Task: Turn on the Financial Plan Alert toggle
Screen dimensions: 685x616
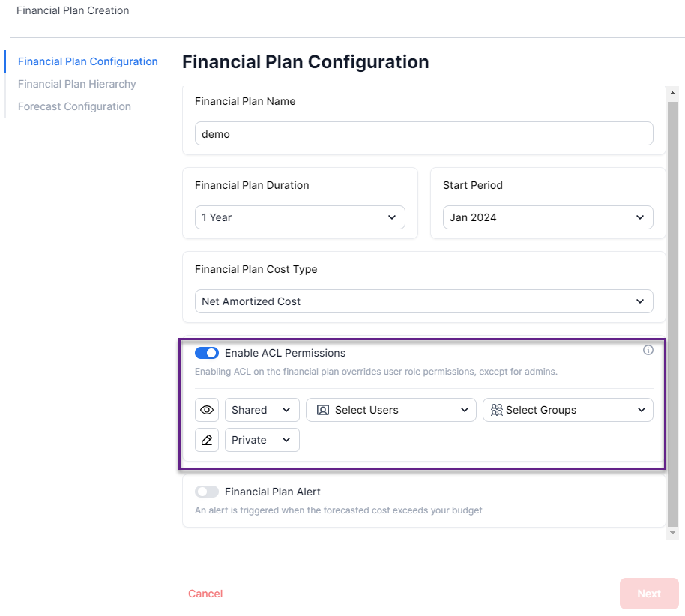Action: (x=207, y=492)
